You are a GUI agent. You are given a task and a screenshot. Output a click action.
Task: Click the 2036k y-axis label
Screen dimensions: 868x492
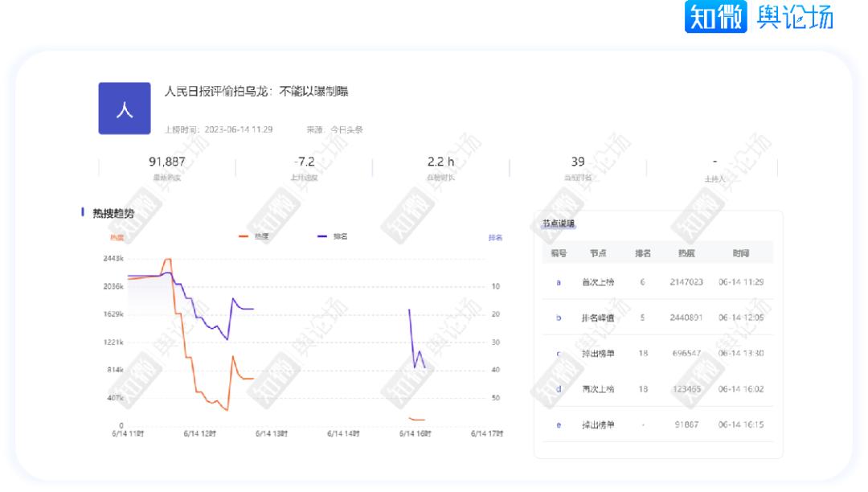coord(113,287)
